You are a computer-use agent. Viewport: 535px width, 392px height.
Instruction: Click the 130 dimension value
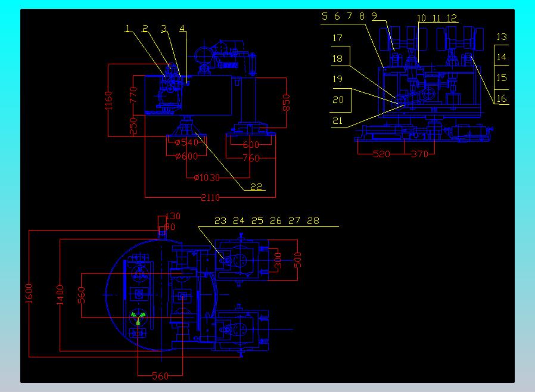173,216
